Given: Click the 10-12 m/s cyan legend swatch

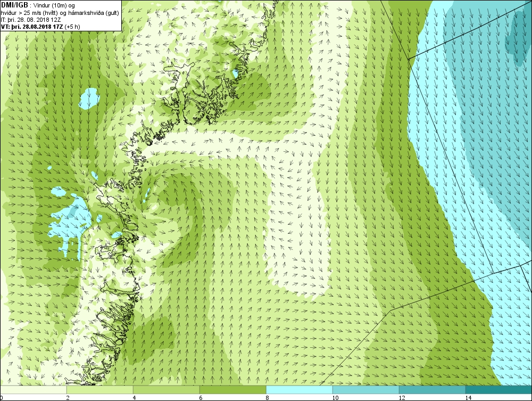Looking at the screenshot, I should [366, 389].
